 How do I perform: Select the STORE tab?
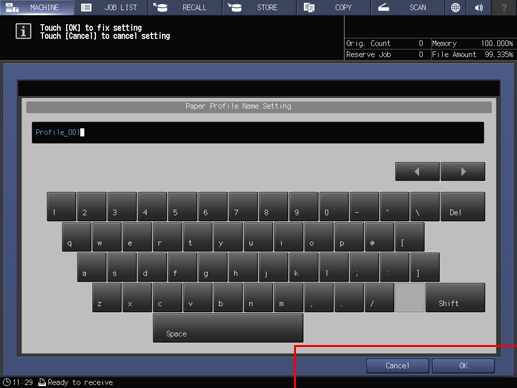(259, 7)
